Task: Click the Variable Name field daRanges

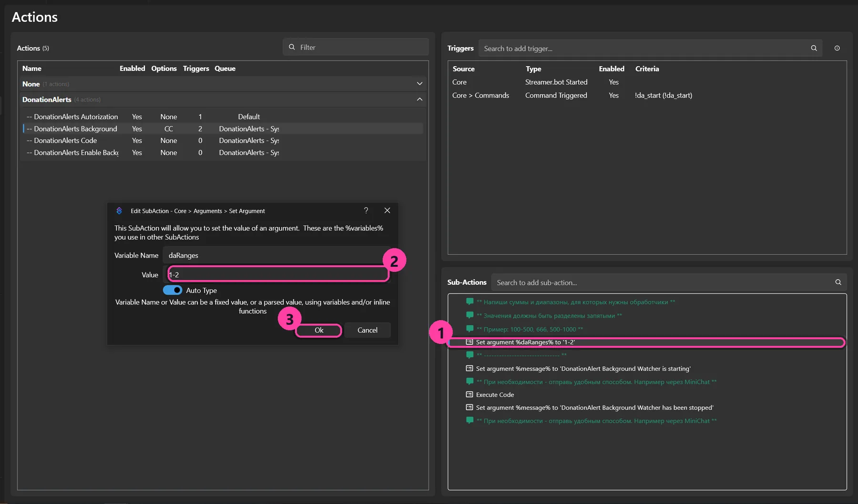Action: coord(276,255)
